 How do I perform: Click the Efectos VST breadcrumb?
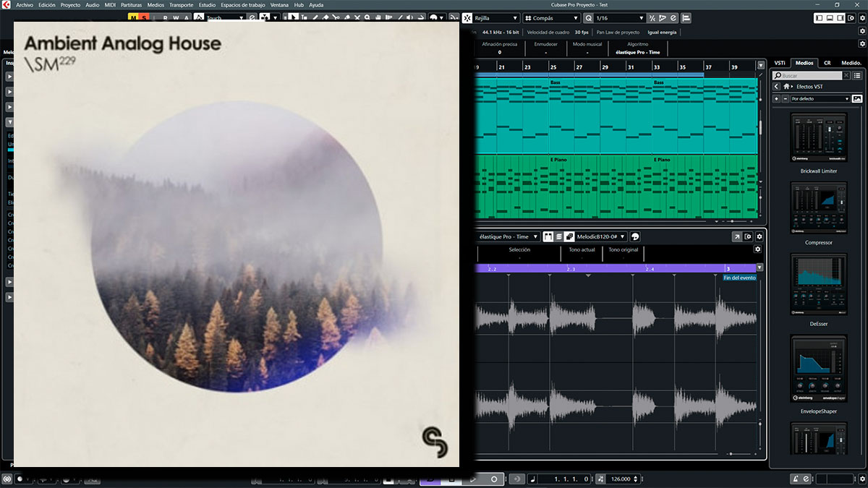(x=809, y=87)
